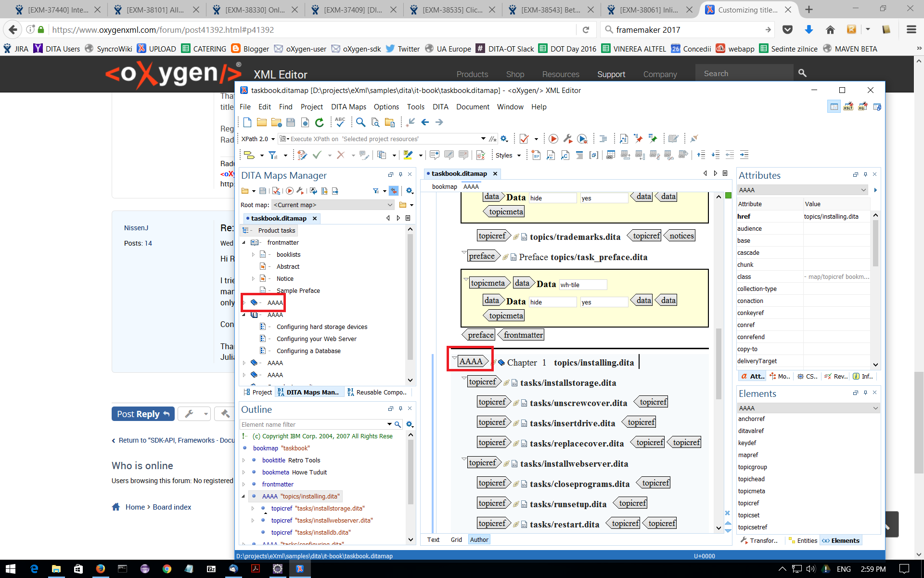Click the blue Back arrow in toolbar
Image resolution: width=924 pixels, height=578 pixels.
(425, 122)
